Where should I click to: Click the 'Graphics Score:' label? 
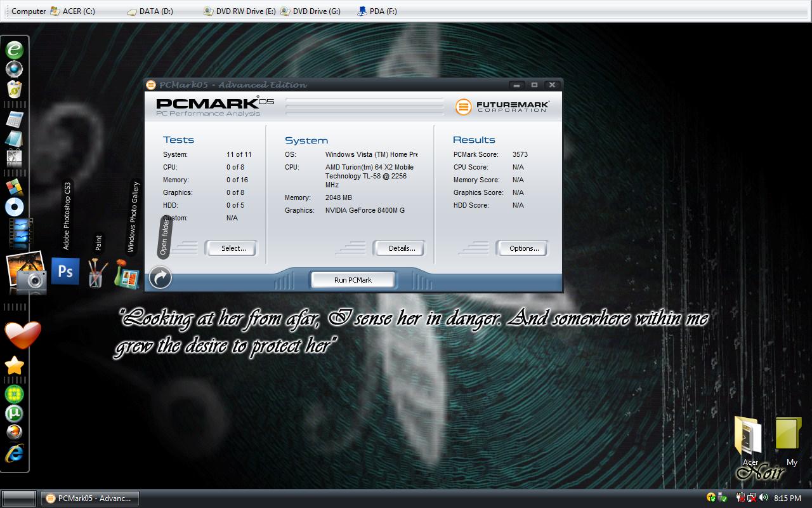[478, 192]
